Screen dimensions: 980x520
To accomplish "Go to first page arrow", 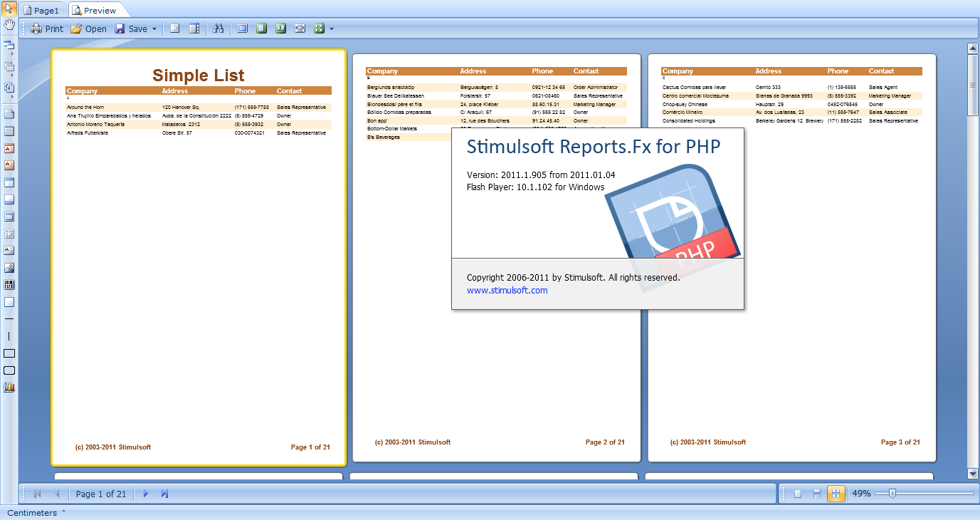I will (x=37, y=494).
